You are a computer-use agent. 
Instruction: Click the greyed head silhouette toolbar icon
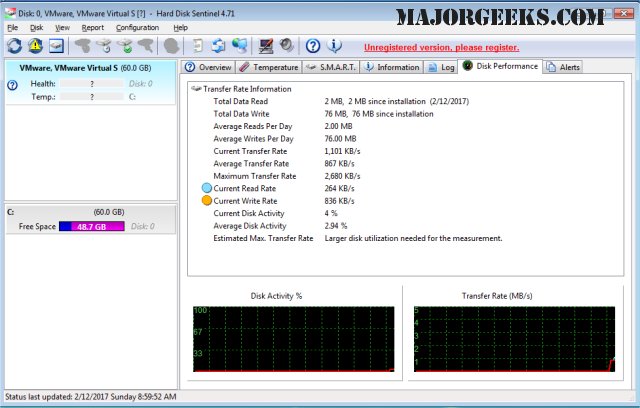[171, 46]
